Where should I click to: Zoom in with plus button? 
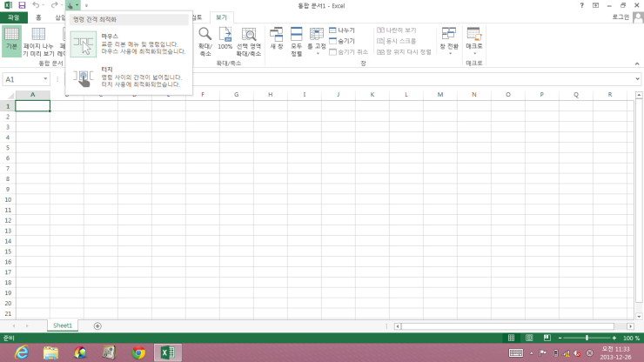point(614,338)
